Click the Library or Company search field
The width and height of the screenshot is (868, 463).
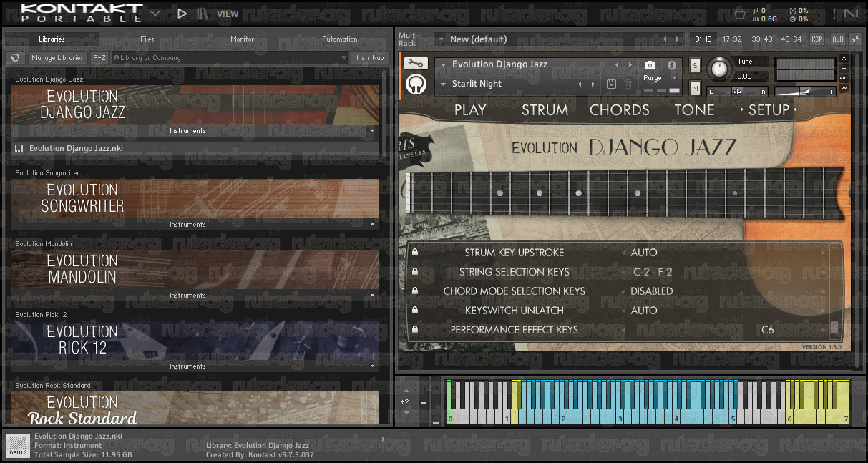(x=229, y=58)
